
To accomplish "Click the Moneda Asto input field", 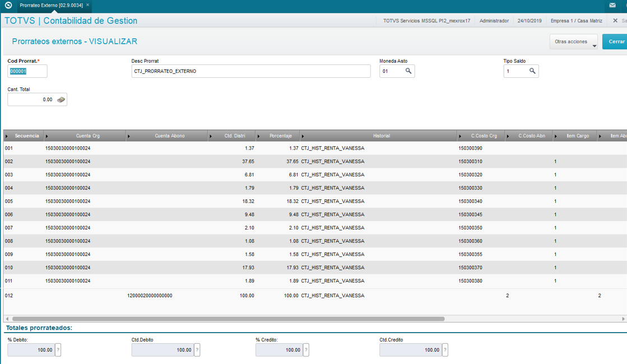I will point(397,71).
